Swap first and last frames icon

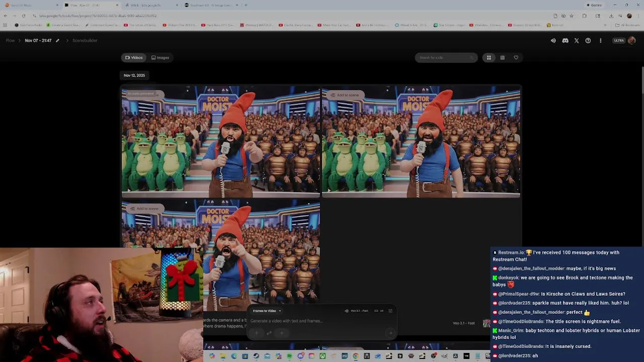coord(269,333)
